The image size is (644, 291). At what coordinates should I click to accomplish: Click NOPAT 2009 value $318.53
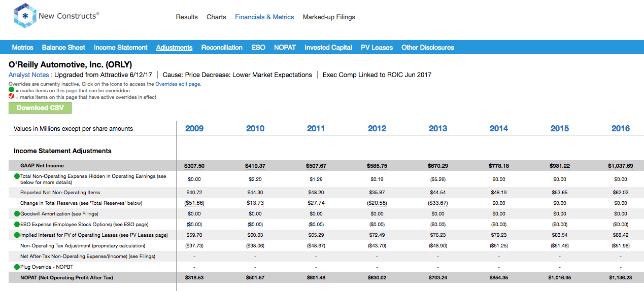point(194,278)
